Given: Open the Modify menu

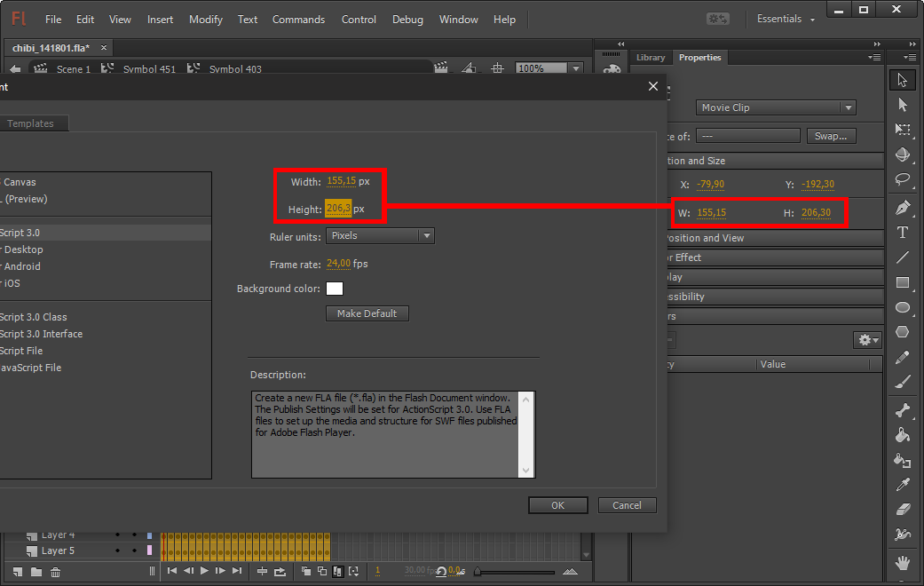Looking at the screenshot, I should click(206, 20).
